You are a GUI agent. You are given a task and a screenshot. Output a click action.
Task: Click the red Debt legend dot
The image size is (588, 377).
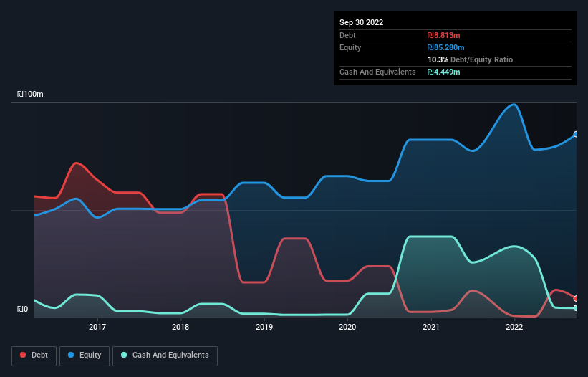tap(23, 355)
